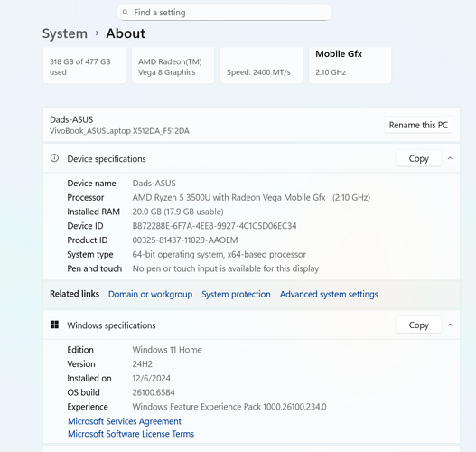
Task: Select the 20.0 GB installed RAM value
Action: point(178,212)
